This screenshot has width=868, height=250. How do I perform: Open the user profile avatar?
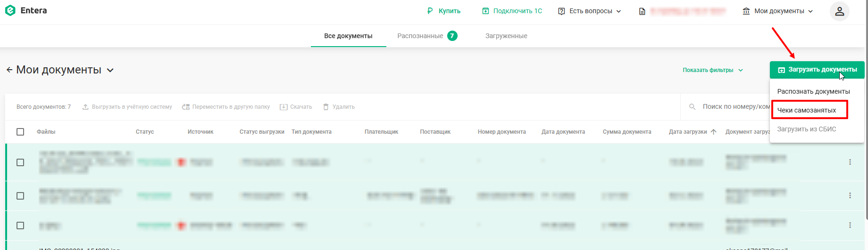click(840, 11)
